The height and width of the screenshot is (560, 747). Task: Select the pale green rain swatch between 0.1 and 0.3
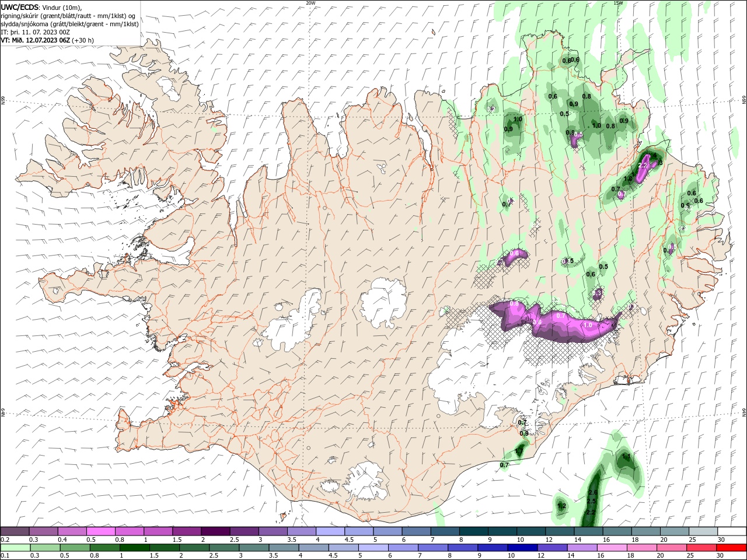coord(15,547)
